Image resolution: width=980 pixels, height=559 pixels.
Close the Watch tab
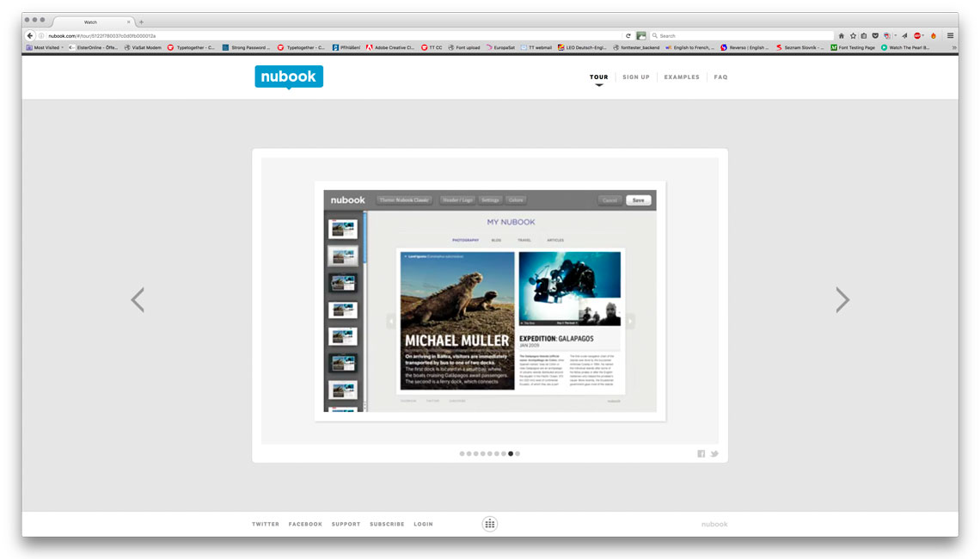129,21
